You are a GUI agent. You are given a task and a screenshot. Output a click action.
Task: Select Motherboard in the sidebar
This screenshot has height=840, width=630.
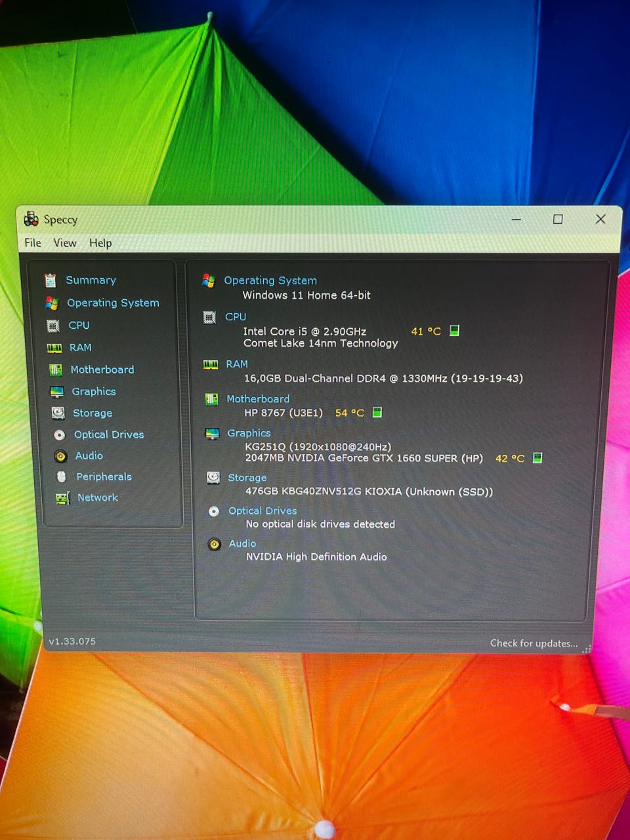pos(102,369)
